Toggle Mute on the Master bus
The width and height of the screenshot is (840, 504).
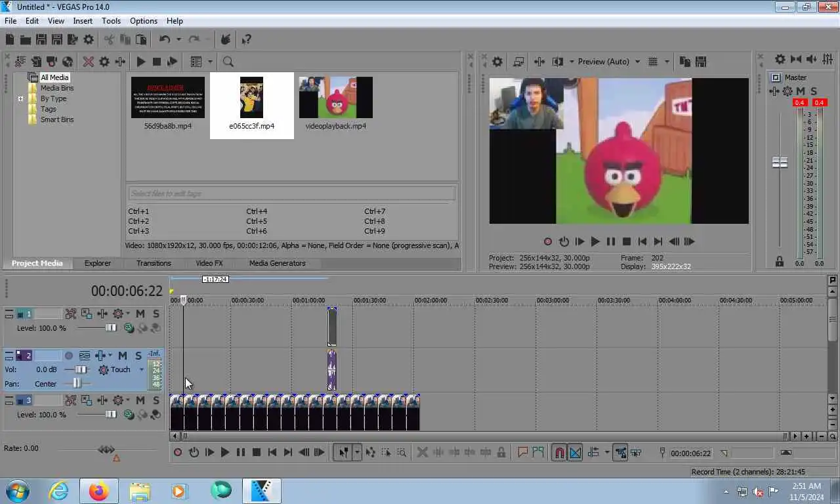click(x=801, y=91)
